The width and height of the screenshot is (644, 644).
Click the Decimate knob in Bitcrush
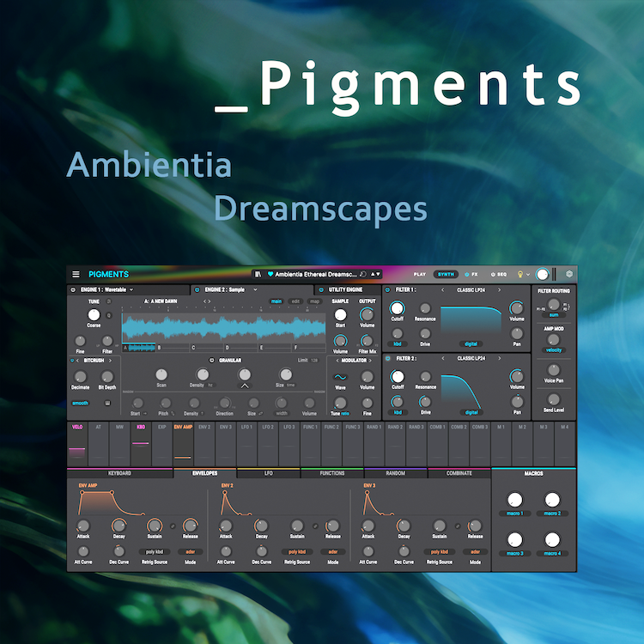[80, 377]
